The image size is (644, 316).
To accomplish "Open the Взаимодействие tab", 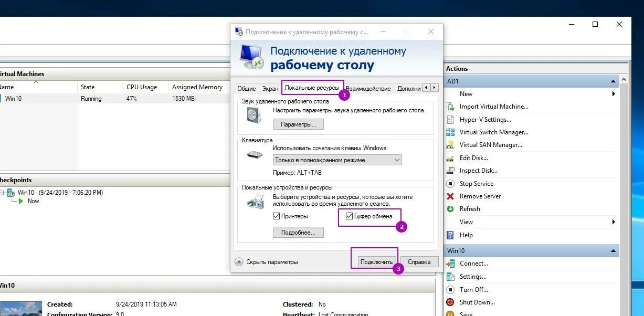I will (x=368, y=88).
